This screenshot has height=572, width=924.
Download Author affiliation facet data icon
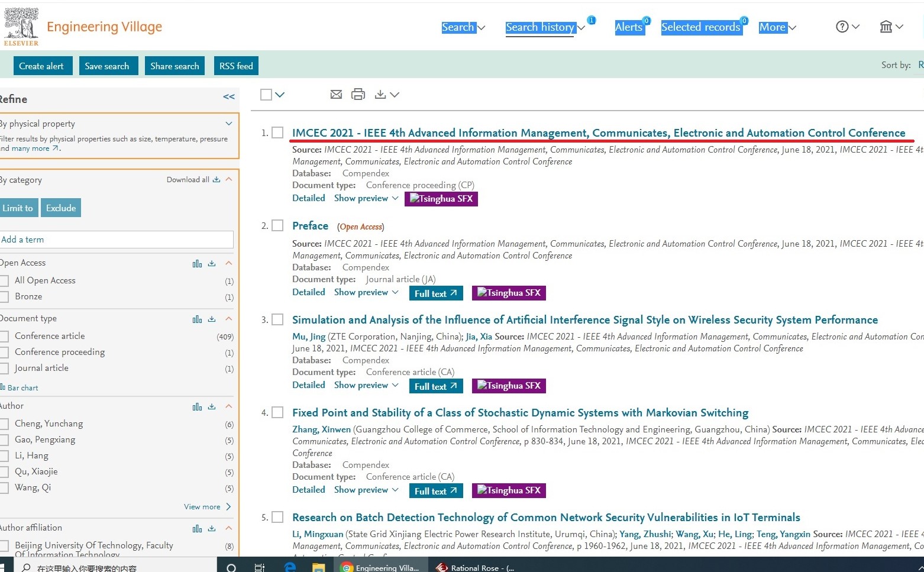[212, 529]
